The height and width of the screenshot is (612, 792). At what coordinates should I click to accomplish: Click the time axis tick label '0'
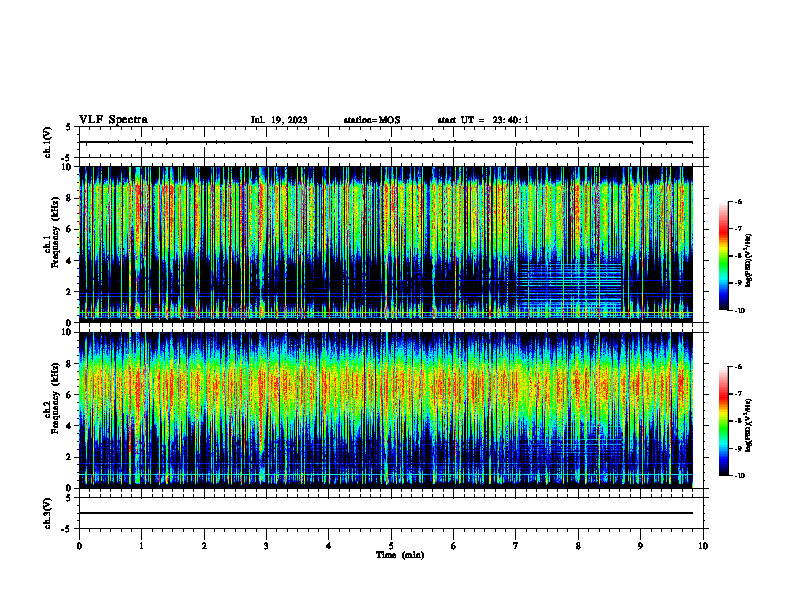[79, 546]
